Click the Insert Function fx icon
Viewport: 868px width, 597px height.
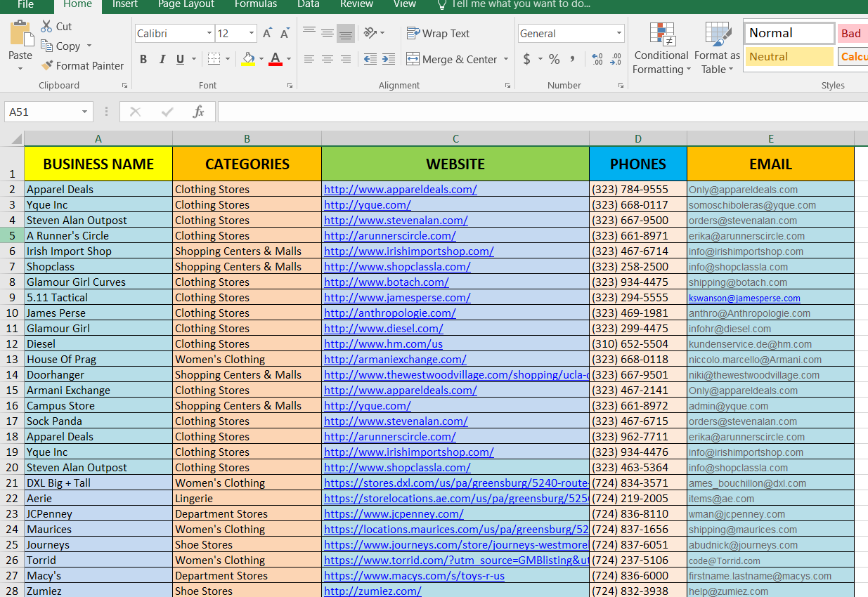198,112
